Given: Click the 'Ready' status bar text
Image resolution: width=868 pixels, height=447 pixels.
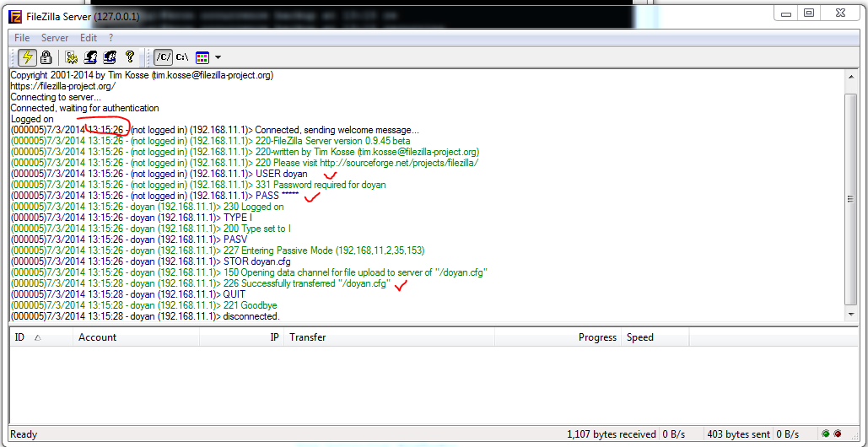Looking at the screenshot, I should coord(24,434).
